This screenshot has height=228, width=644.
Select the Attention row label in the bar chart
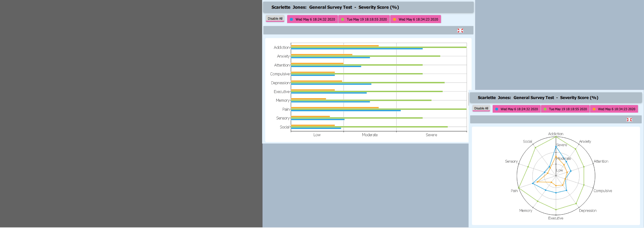pos(282,65)
